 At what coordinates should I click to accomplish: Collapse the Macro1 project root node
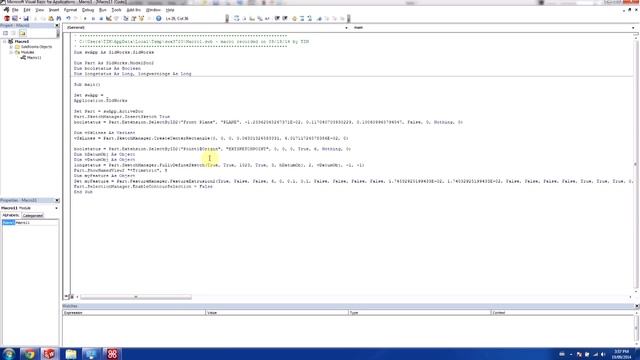(4, 42)
